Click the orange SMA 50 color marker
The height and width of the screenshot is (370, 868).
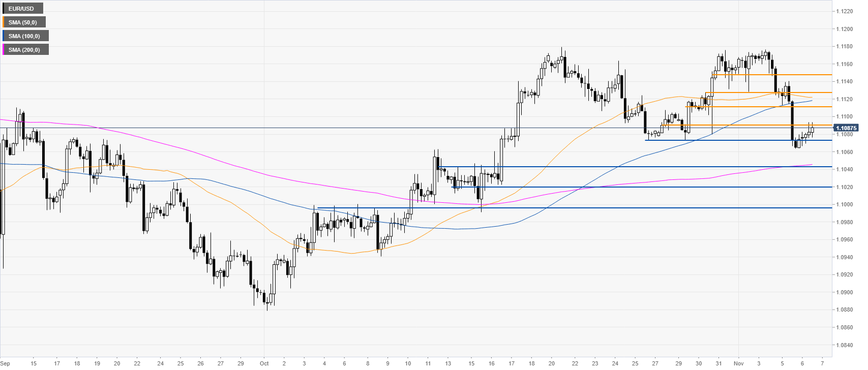coord(4,22)
